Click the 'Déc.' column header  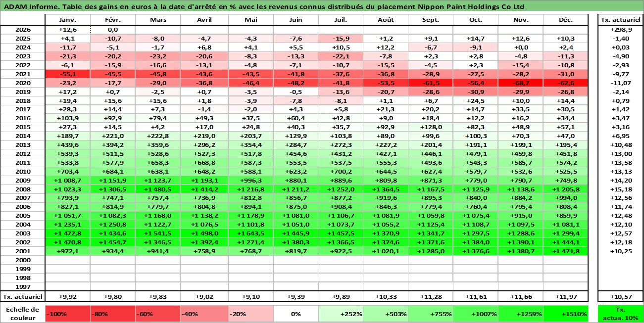tap(566, 20)
